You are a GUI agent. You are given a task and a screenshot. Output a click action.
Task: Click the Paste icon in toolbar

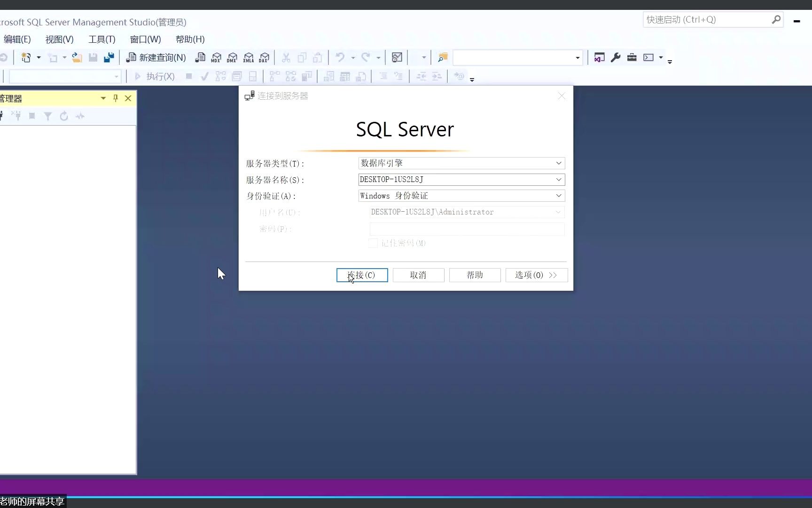pos(318,57)
